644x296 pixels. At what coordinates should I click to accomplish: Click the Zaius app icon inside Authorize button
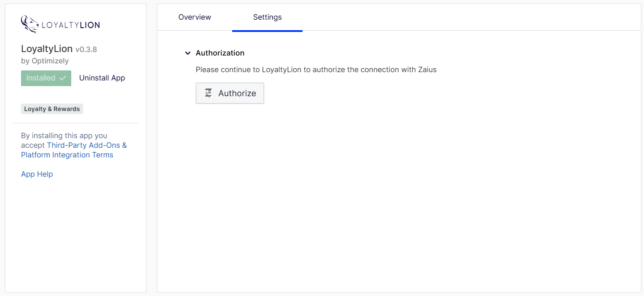click(x=209, y=93)
